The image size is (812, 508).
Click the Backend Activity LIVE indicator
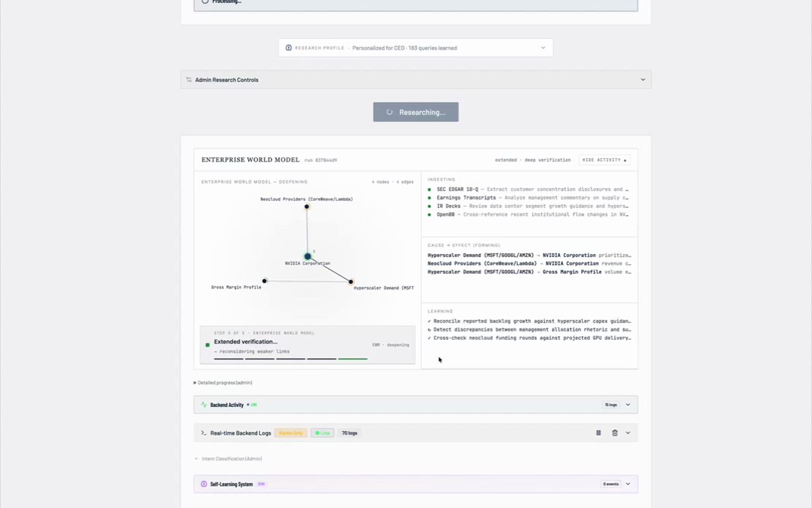click(x=252, y=404)
